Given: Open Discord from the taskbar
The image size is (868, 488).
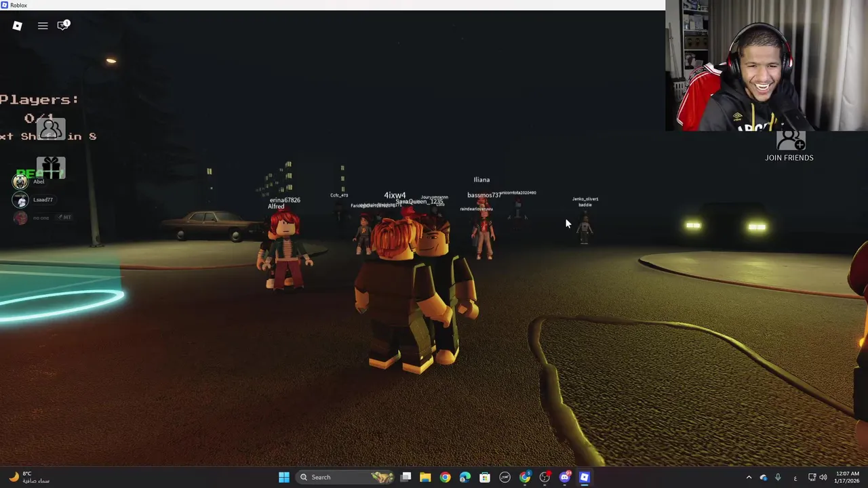Looking at the screenshot, I should pyautogui.click(x=565, y=477).
